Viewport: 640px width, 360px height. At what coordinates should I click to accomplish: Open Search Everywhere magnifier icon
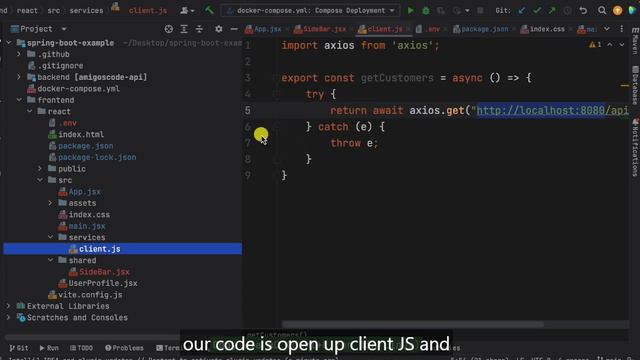(602, 11)
